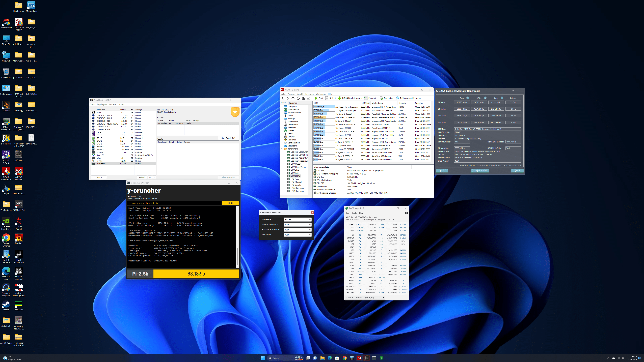Select CPU Queen benchmark in AIDA64 tree
This screenshot has width=644, height=362.
pos(296,164)
